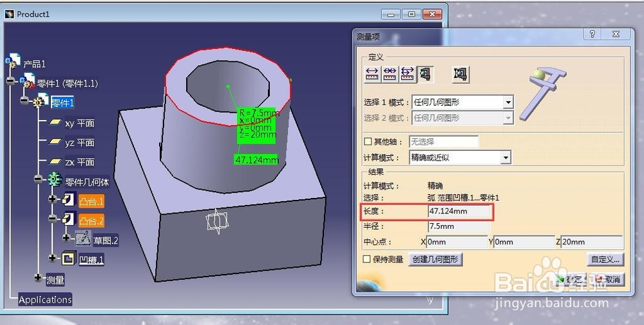This screenshot has height=325, width=644.
Task: Enable the 其他轴 checkbox
Action: (368, 142)
